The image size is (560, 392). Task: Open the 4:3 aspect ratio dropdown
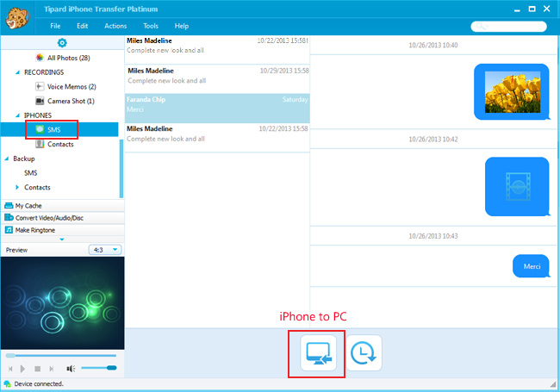104,250
